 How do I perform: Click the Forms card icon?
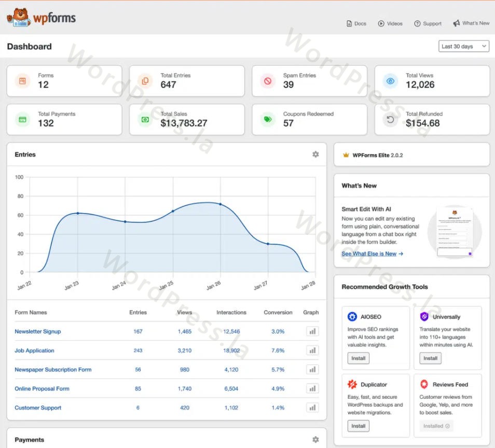pyautogui.click(x=22, y=81)
